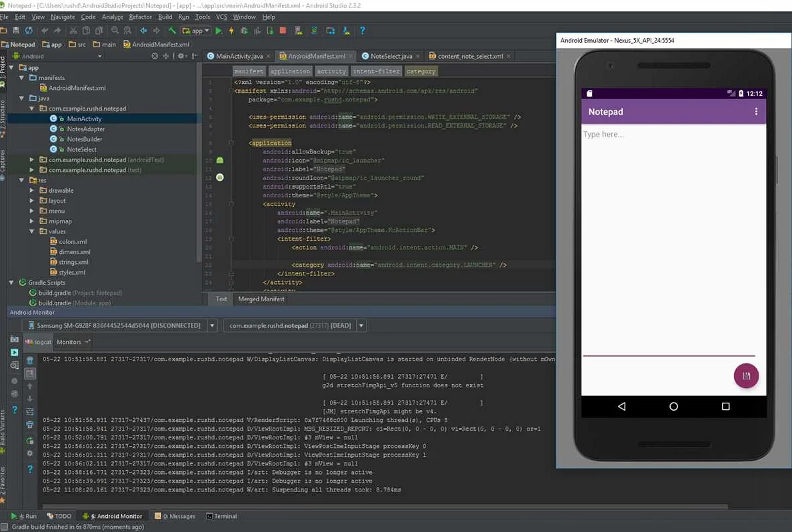Image resolution: width=792 pixels, height=532 pixels.
Task: Click the logcat restart icon
Action: 30,441
